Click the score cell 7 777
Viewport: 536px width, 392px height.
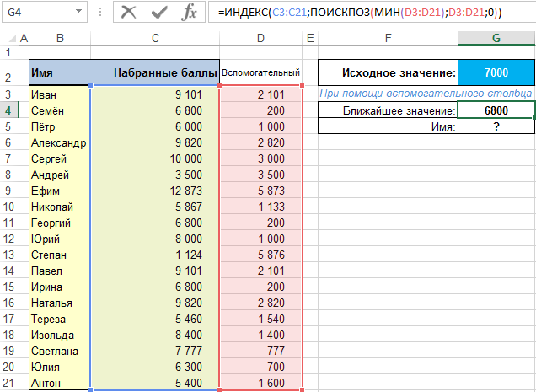155,351
